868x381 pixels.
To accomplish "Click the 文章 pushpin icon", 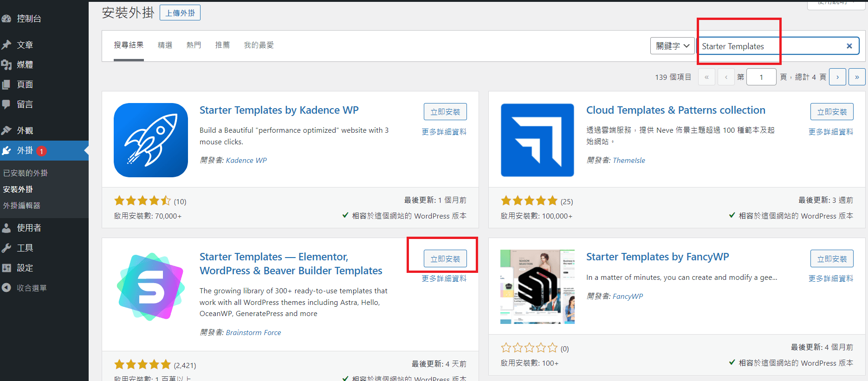I will (6, 45).
